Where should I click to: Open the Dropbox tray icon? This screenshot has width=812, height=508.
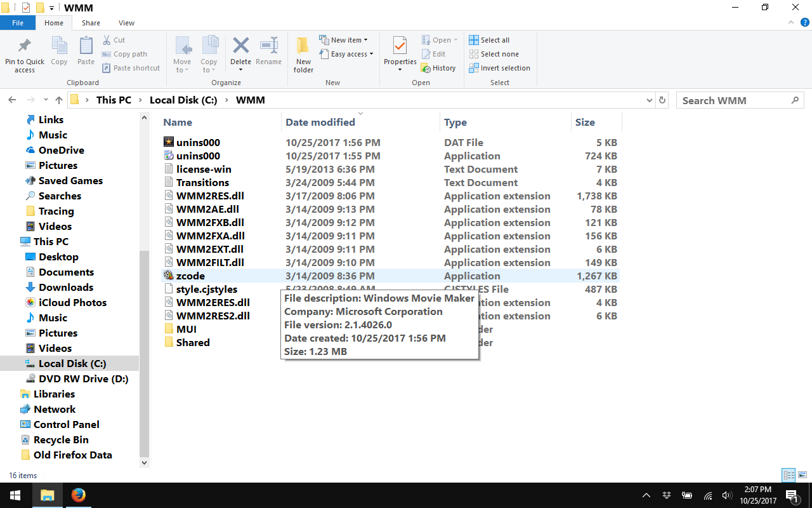pyautogui.click(x=667, y=495)
